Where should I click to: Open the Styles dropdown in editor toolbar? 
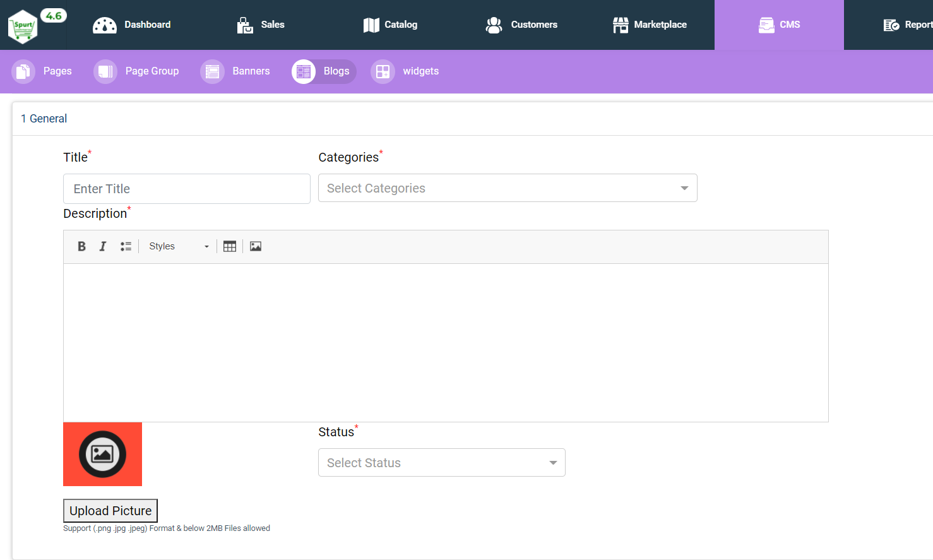[179, 246]
